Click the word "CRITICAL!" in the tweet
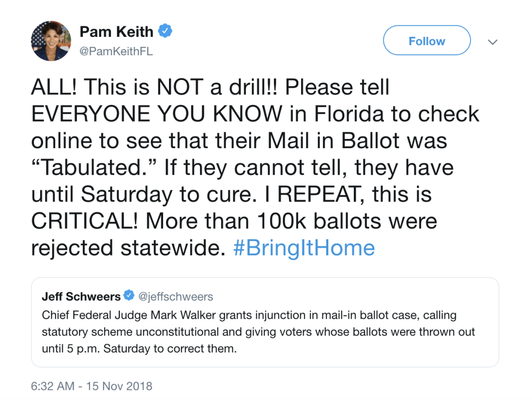The image size is (532, 401). coord(85,221)
